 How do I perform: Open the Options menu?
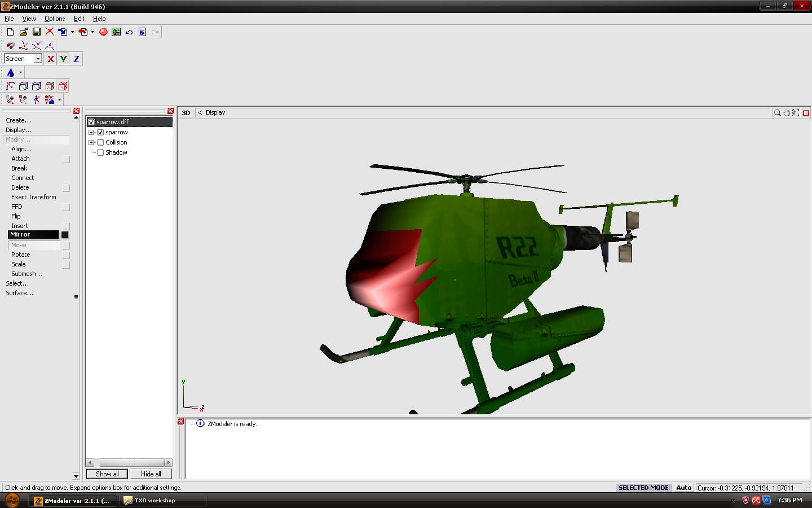tap(55, 19)
